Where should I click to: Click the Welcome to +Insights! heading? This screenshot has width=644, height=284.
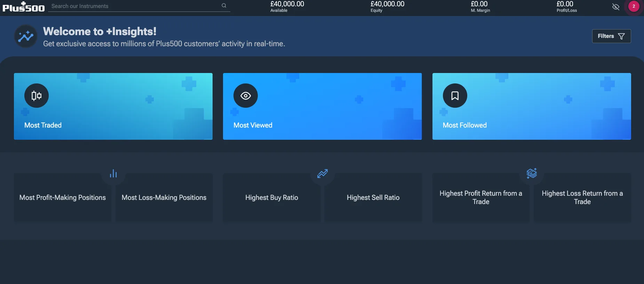[x=100, y=31]
